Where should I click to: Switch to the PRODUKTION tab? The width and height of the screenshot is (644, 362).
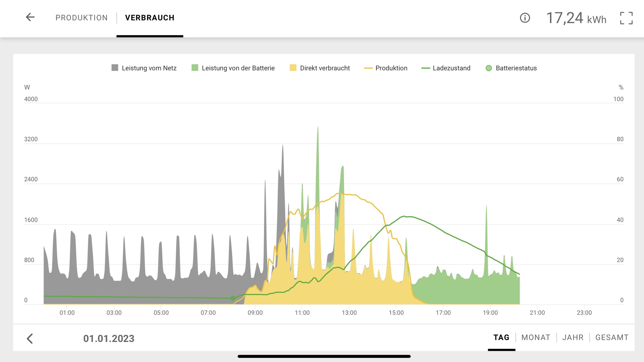point(82,18)
